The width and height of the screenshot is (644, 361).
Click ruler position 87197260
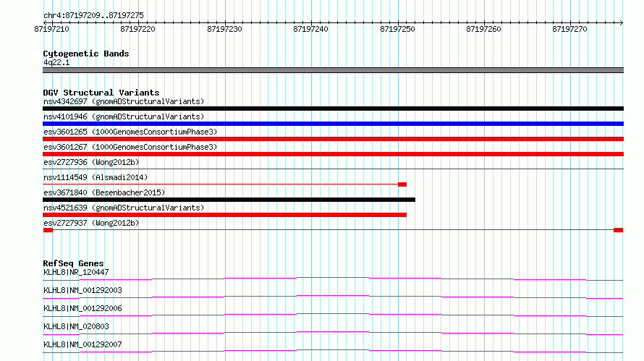pos(484,29)
